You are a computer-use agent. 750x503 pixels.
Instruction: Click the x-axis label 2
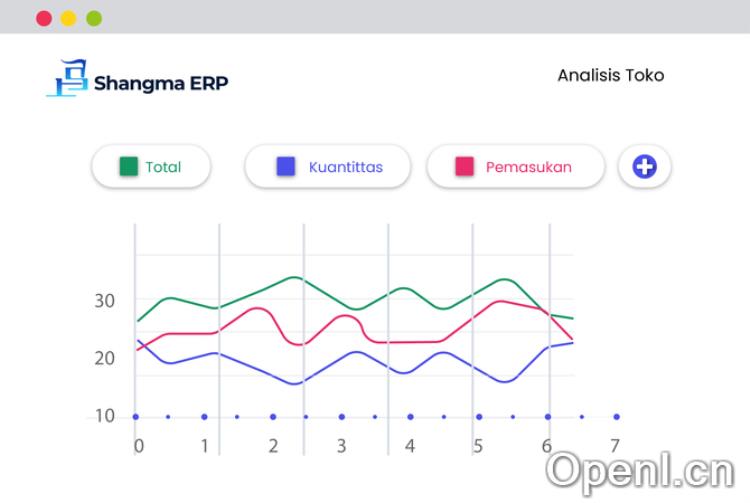tap(273, 445)
